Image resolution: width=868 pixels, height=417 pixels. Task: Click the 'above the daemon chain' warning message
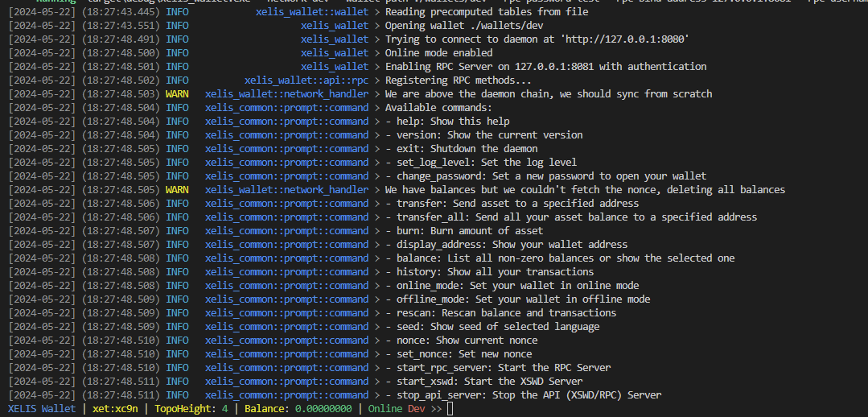click(x=549, y=94)
